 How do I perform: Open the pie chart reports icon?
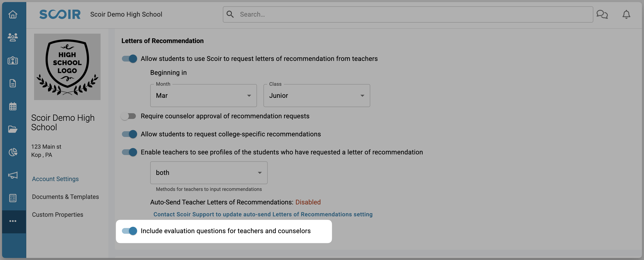[13, 152]
